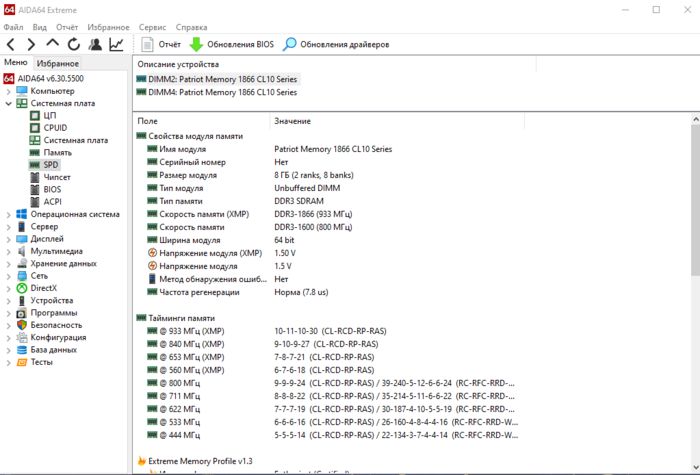Screen dimensions: 700x475
Task: Select the ЦП item in the tree
Action: tap(50, 116)
